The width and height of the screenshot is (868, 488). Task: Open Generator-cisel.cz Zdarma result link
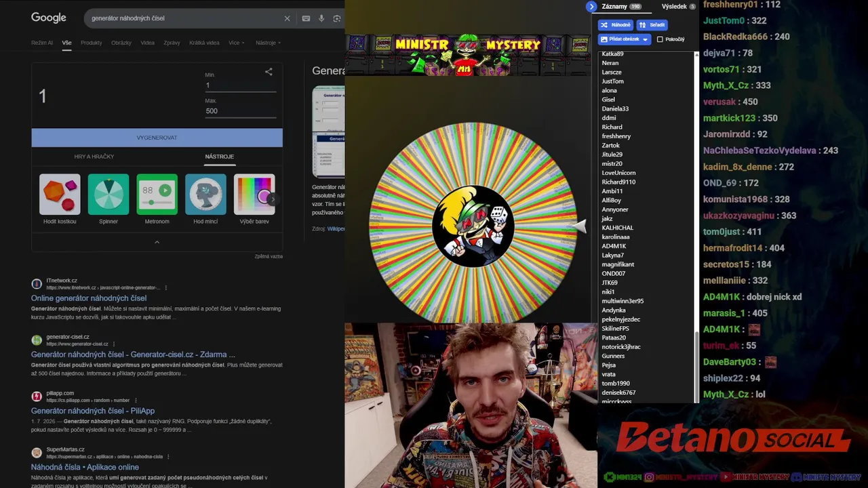coord(133,354)
